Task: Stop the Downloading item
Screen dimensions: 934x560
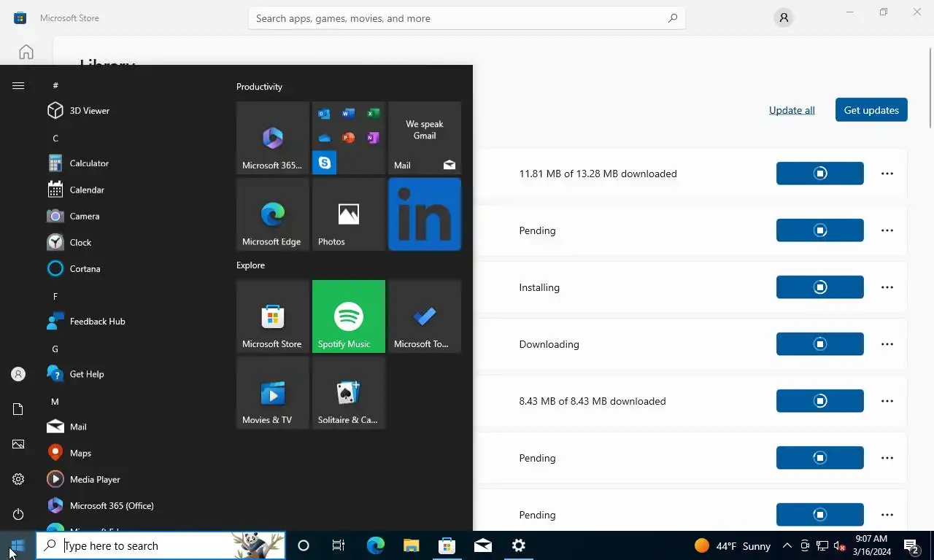Action: pos(820,344)
